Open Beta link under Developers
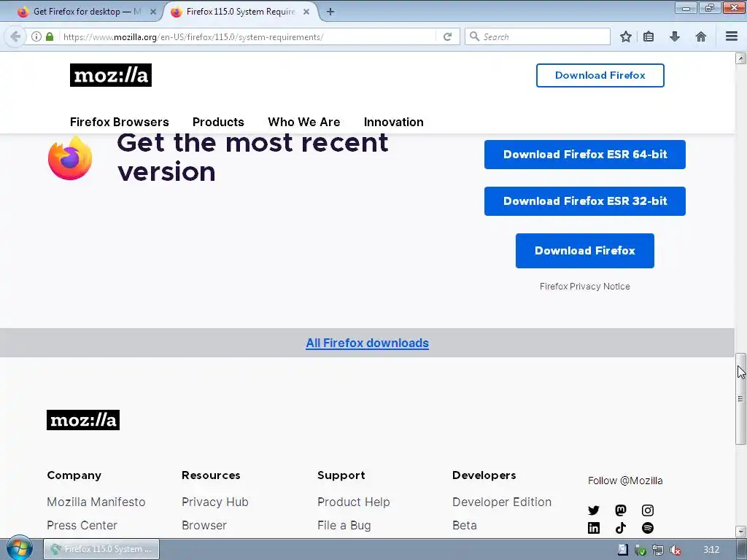This screenshot has height=560, width=747. pos(465,525)
